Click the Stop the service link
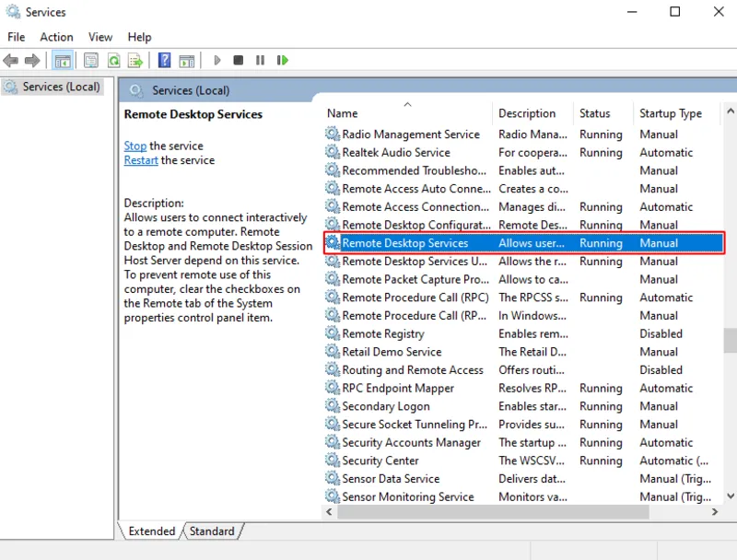This screenshot has width=737, height=560. pyautogui.click(x=135, y=146)
